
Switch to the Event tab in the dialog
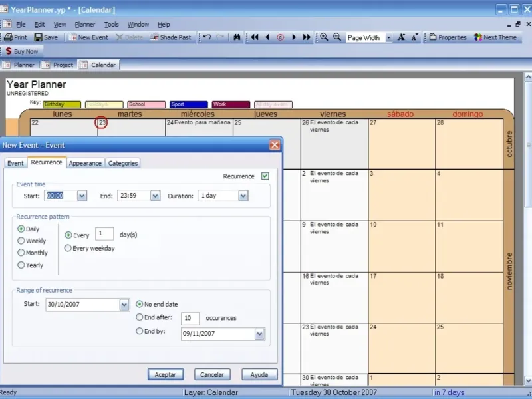15,163
